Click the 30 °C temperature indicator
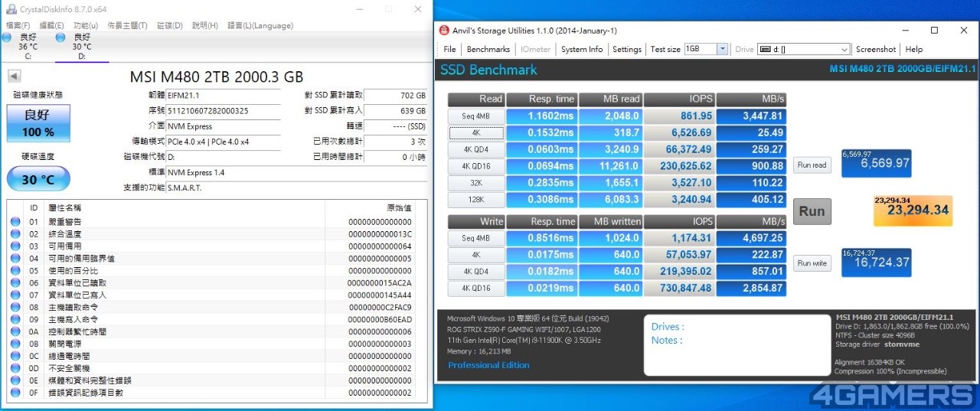 [x=38, y=179]
